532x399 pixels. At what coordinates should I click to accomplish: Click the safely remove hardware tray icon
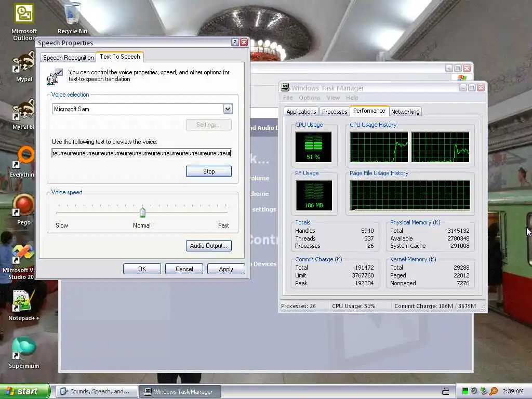(x=484, y=391)
